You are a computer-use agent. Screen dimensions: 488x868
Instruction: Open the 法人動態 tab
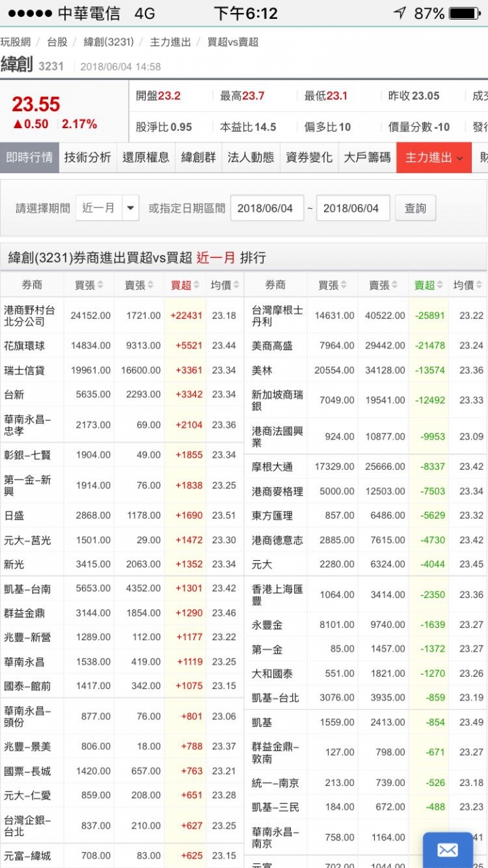pos(251,157)
